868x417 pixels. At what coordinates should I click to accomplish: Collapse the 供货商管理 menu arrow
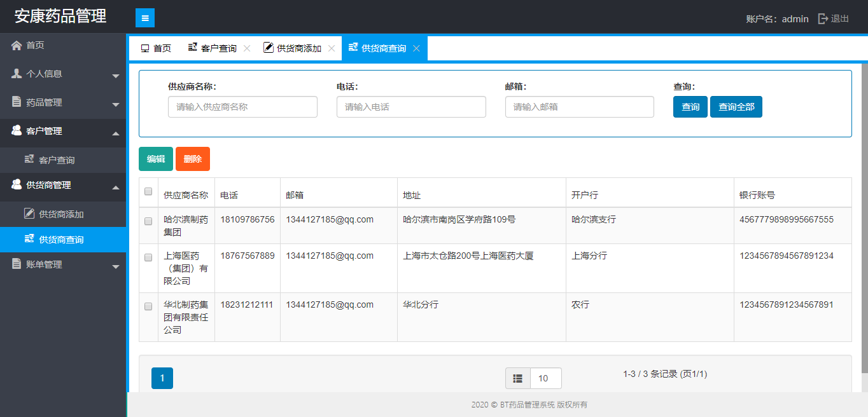pyautogui.click(x=116, y=188)
